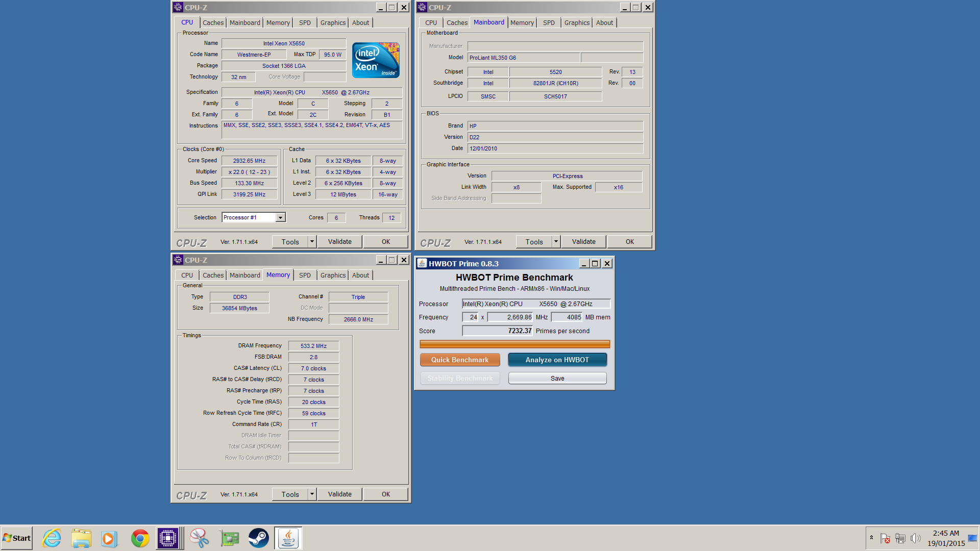This screenshot has width=980, height=551.
Task: Click the CPU-Z icon in Mainboard window title
Action: [422, 7]
